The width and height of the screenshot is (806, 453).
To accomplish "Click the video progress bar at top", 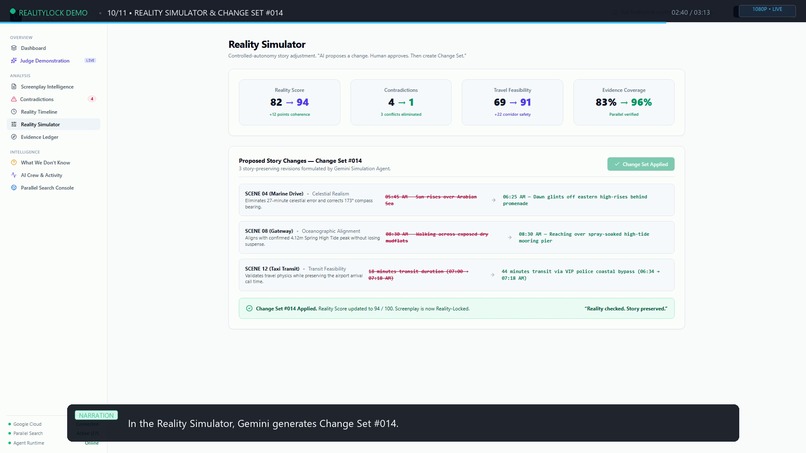I will 403,22.
